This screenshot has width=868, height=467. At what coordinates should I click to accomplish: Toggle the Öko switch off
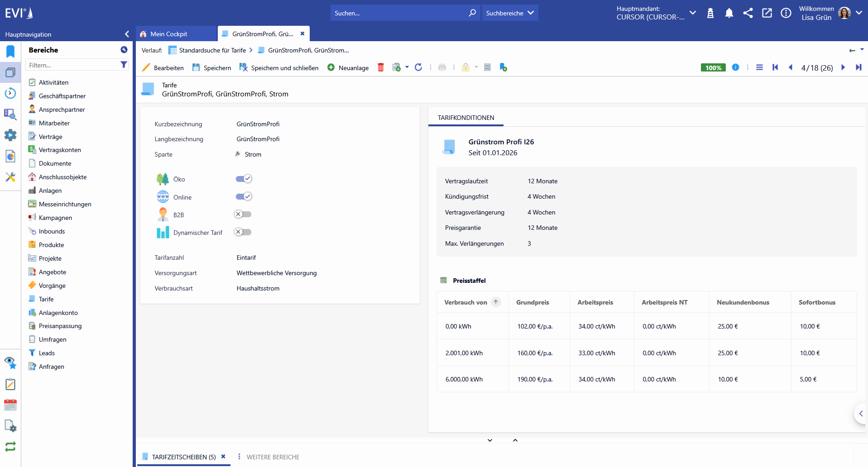tap(244, 179)
